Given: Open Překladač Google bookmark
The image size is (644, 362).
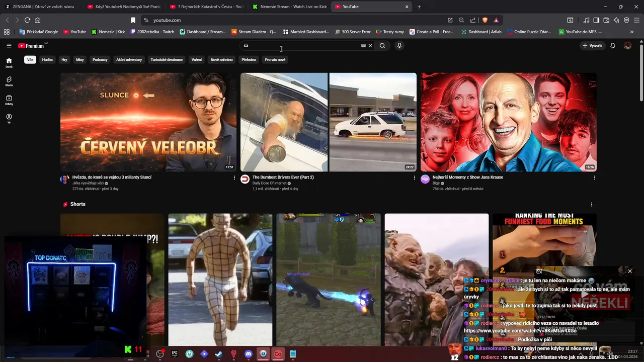Looking at the screenshot, I should 39,32.
